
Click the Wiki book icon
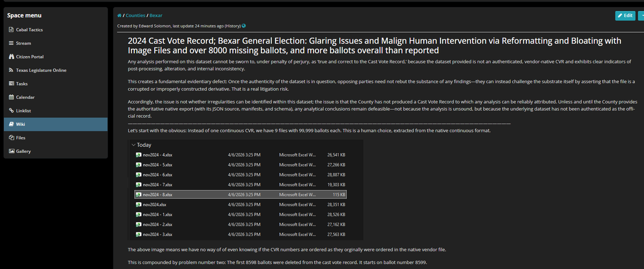pyautogui.click(x=11, y=124)
